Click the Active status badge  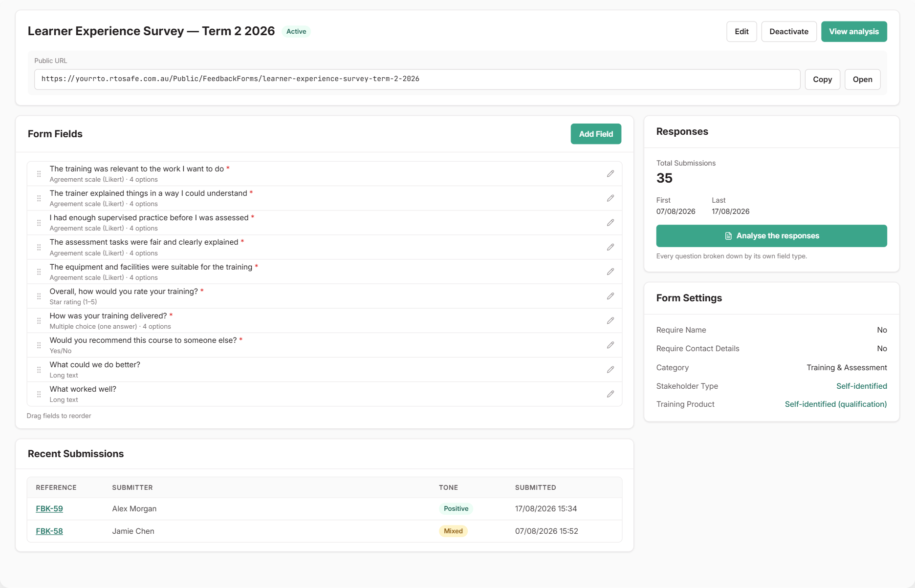point(296,32)
